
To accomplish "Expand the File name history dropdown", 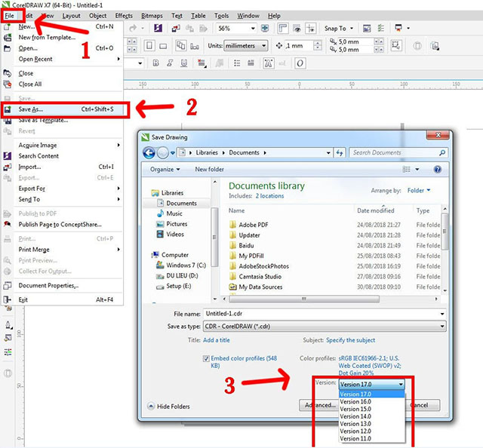I will (x=442, y=314).
